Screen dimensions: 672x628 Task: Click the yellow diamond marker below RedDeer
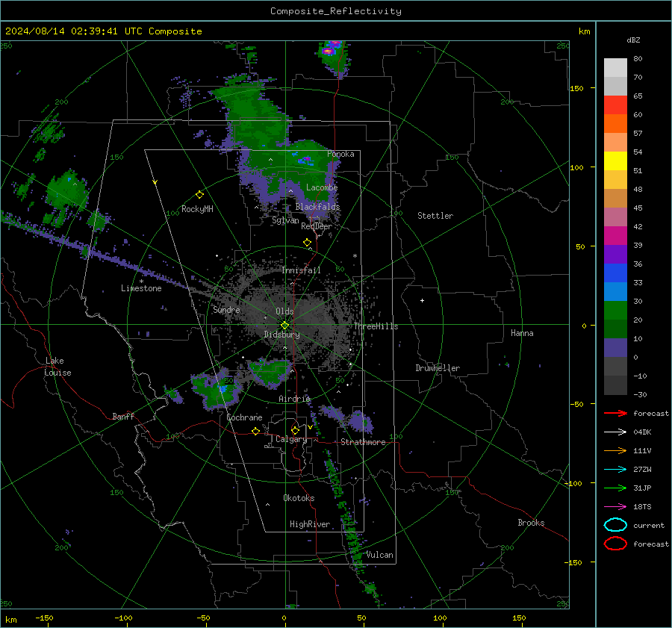[307, 243]
